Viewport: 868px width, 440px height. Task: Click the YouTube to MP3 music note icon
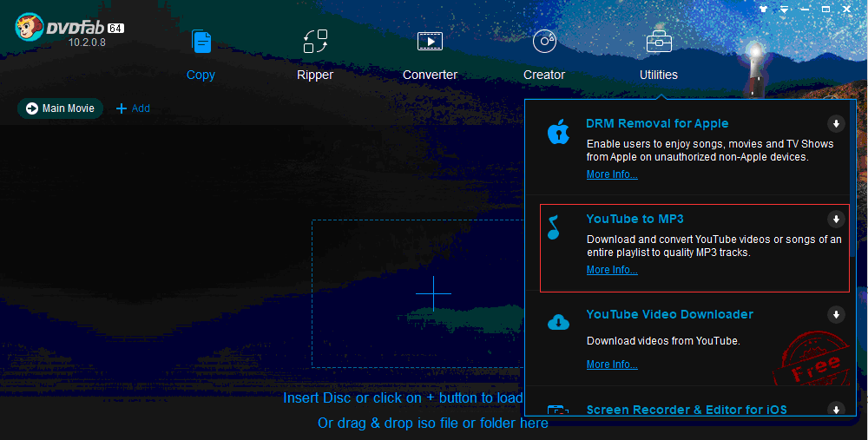coord(554,227)
